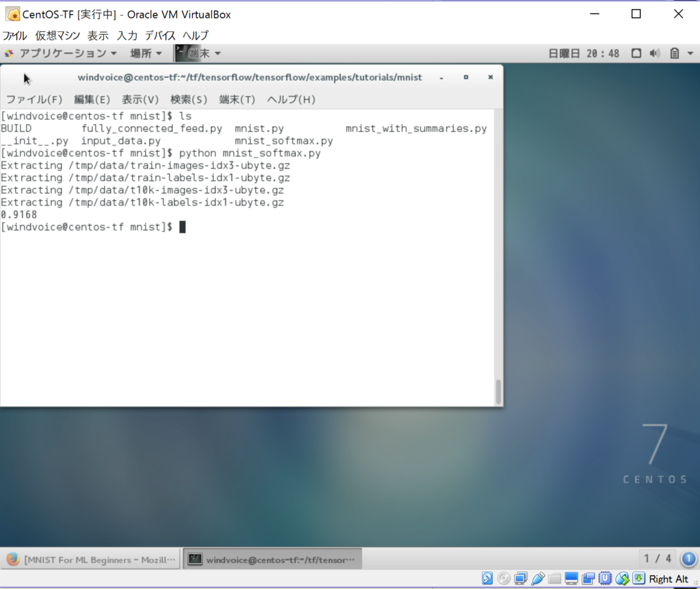Click the blue notification badge in the taskbar
Screen dimensions: 700x589
pos(688,559)
